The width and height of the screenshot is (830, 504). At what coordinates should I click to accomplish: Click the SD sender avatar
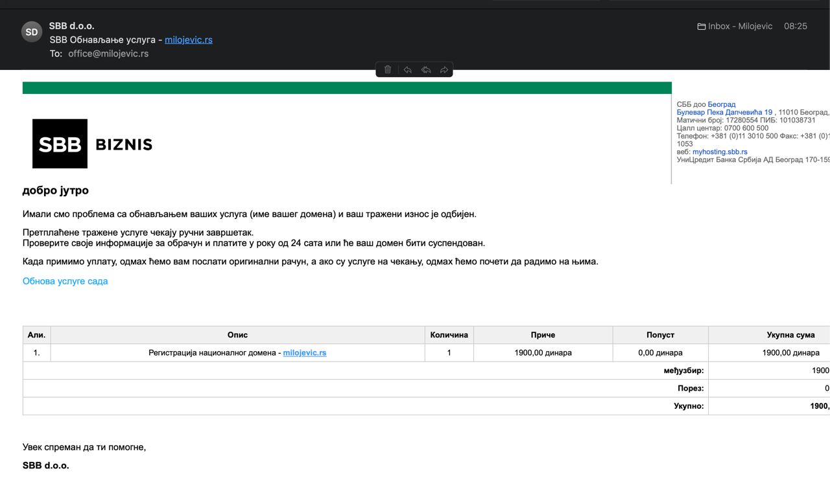click(x=32, y=32)
